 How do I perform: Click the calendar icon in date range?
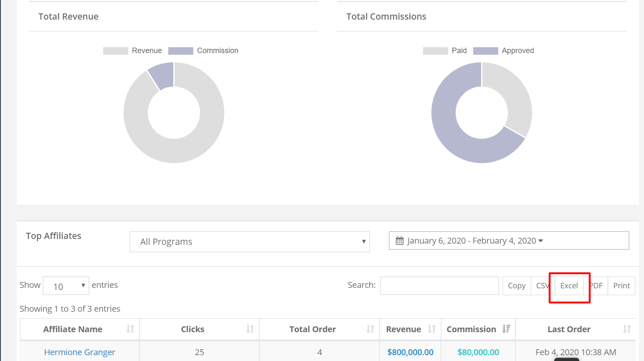pos(400,241)
